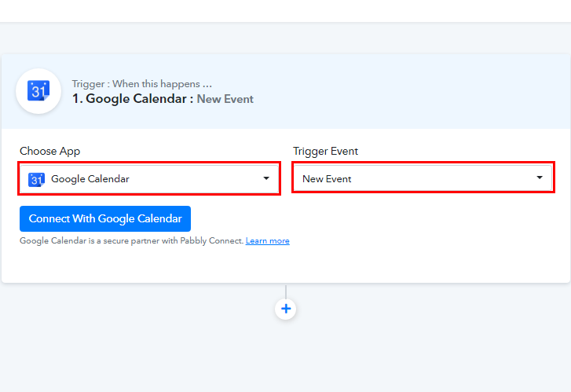Open the Choose App dropdown arrow
The width and height of the screenshot is (571, 392).
click(266, 178)
